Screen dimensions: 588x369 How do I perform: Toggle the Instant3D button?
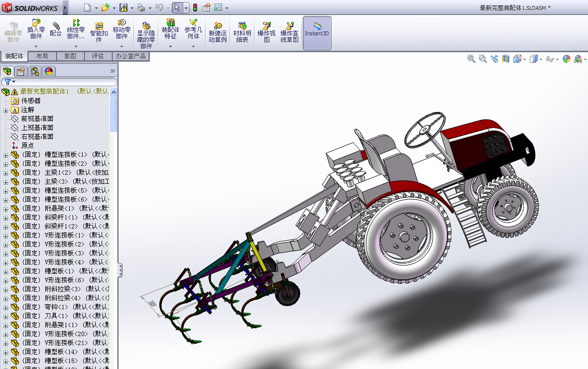point(317,33)
